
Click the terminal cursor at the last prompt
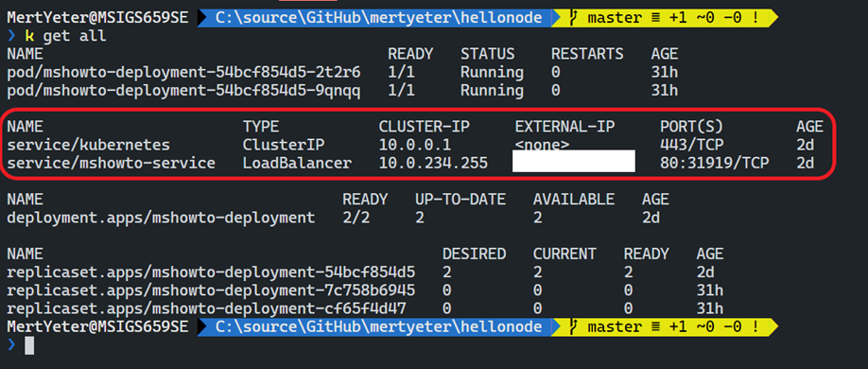pyautogui.click(x=29, y=345)
